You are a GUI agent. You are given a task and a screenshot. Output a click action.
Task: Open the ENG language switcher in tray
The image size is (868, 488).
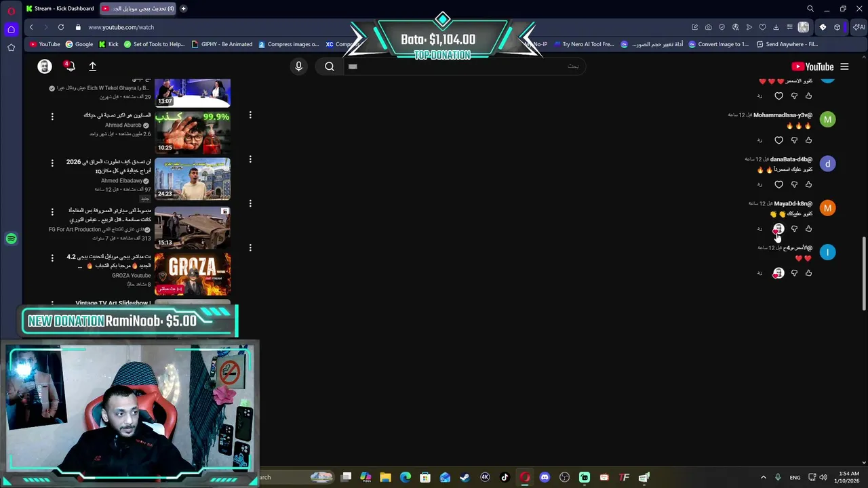pos(795,477)
